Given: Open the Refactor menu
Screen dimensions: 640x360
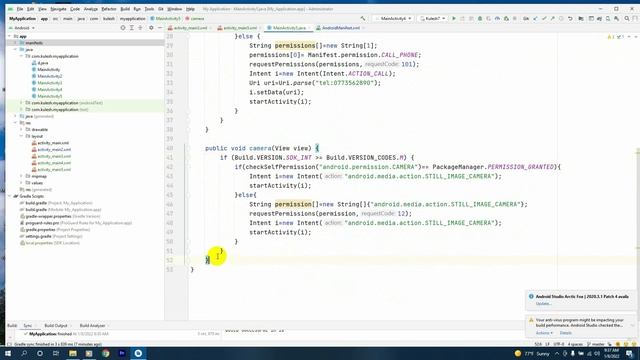Looking at the screenshot, I should 109,9.
